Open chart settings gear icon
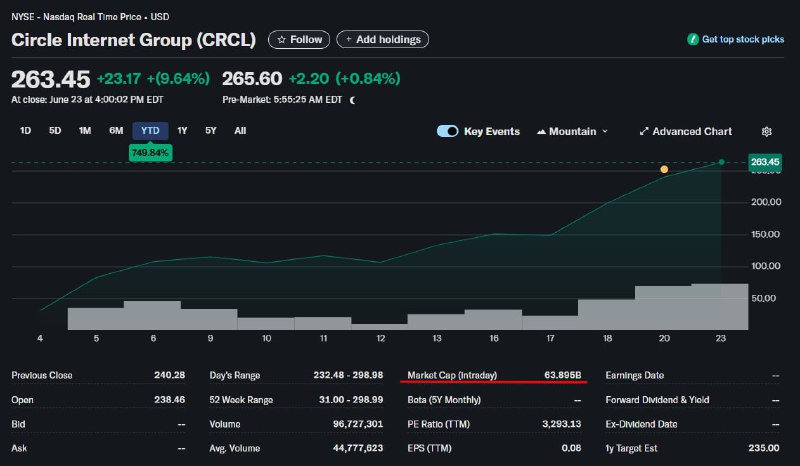This screenshot has width=800, height=466. coord(766,131)
